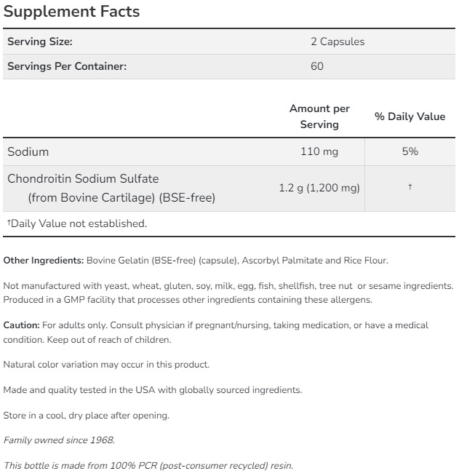
Task: Click the Daily Value not established footnote
Action: 77,223
